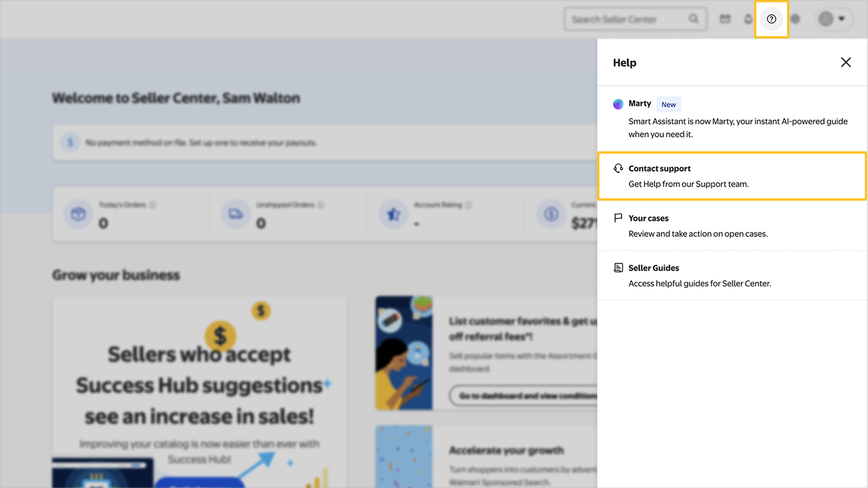Click the user profile avatar
The image size is (868, 488).
pos(826,19)
